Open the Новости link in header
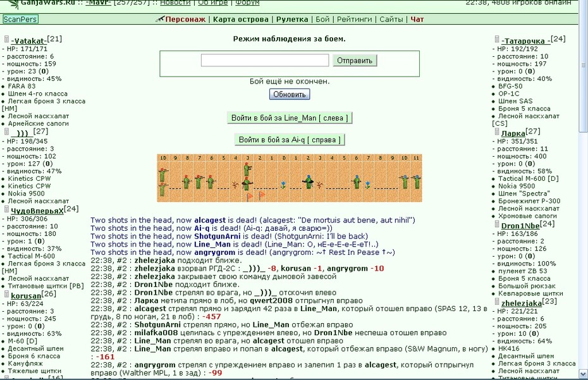Image resolution: width=588 pixels, height=380 pixels. [175, 3]
